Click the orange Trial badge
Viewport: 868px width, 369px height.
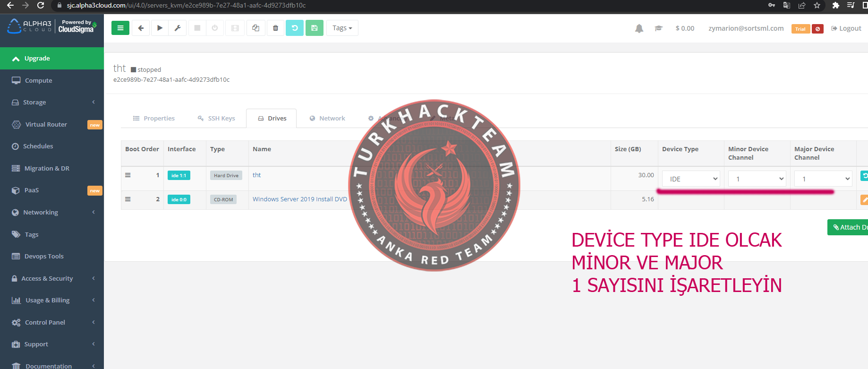tap(800, 29)
